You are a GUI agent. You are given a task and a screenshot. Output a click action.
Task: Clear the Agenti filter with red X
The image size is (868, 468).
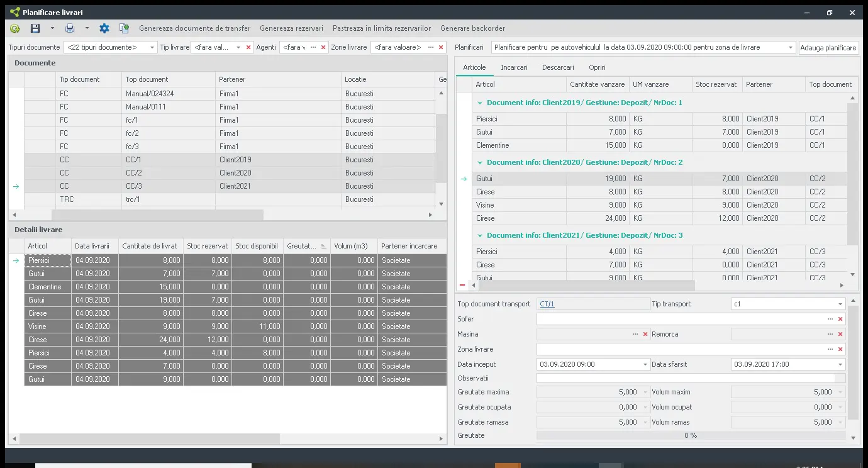pos(323,47)
